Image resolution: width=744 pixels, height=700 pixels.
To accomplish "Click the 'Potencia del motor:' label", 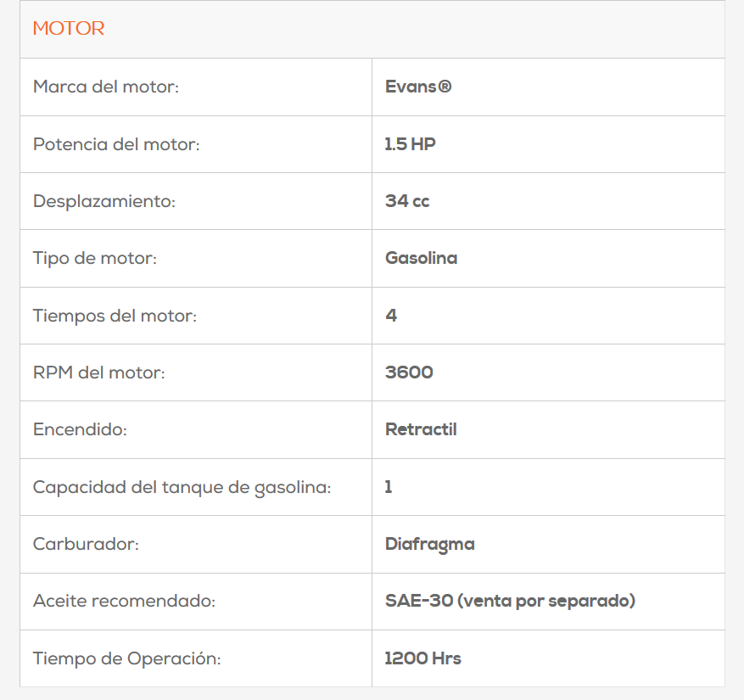I will coord(116,144).
